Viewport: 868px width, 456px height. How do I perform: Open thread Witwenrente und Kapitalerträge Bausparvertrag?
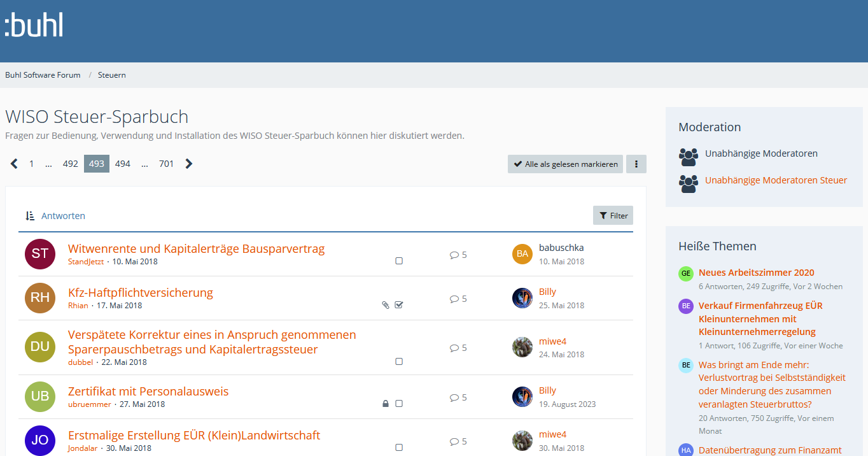click(x=196, y=249)
